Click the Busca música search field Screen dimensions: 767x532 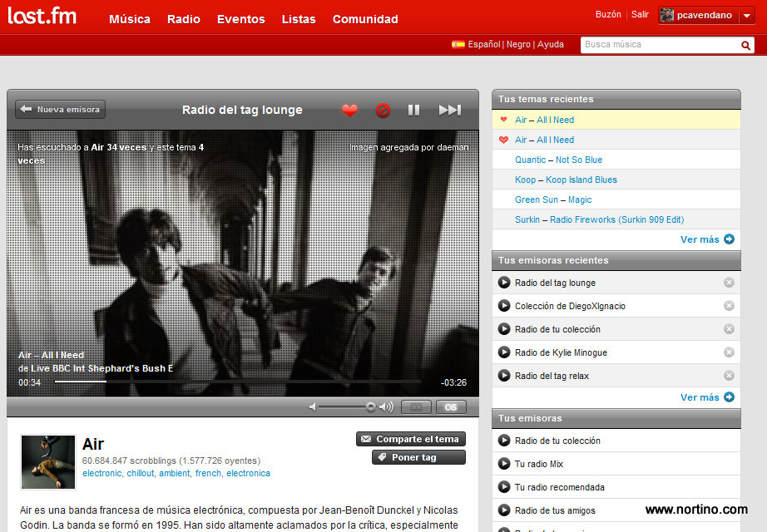[x=657, y=45]
